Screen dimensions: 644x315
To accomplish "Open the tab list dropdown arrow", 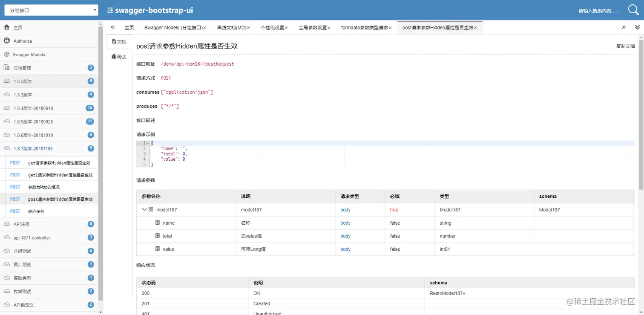I will (x=637, y=27).
